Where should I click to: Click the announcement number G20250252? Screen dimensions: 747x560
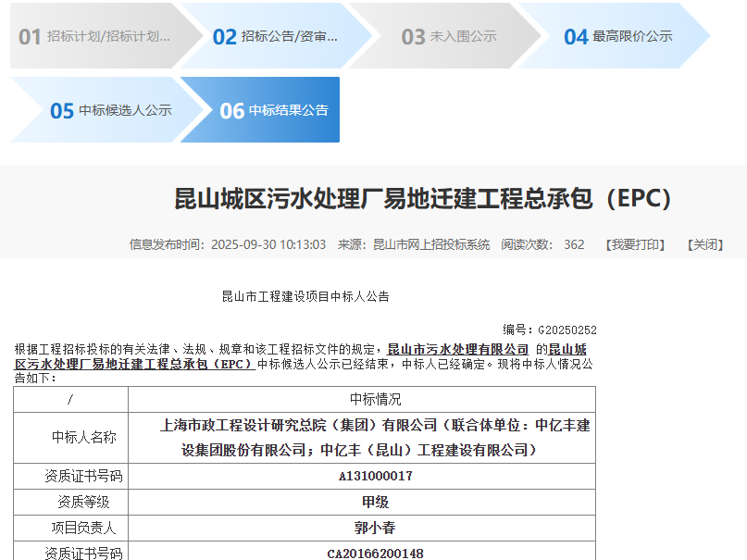tap(566, 330)
